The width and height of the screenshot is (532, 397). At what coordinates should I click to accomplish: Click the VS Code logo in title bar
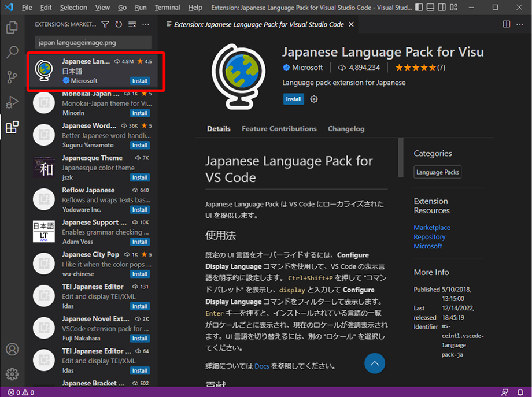pyautogui.click(x=9, y=7)
